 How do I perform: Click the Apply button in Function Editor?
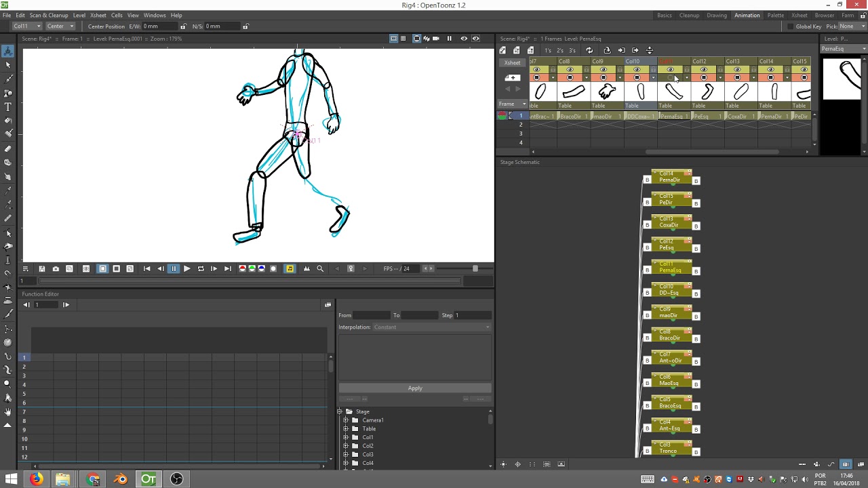415,388
